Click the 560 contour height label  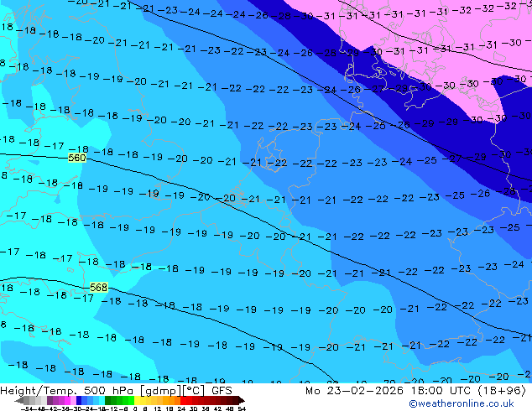pyautogui.click(x=77, y=158)
